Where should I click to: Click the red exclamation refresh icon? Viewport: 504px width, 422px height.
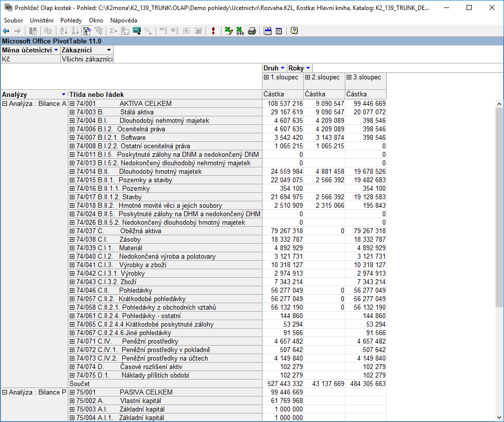[x=213, y=31]
